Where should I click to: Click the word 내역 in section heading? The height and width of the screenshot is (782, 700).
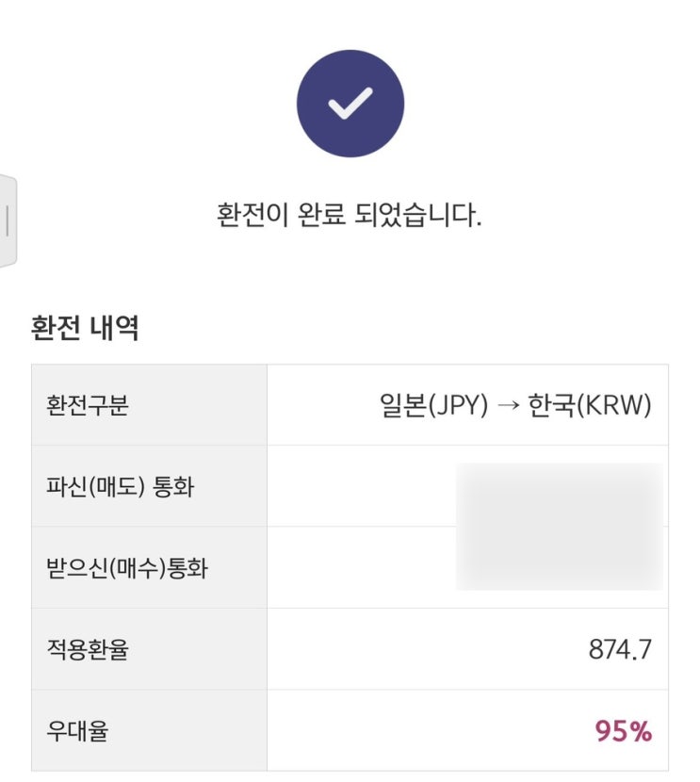click(x=115, y=329)
